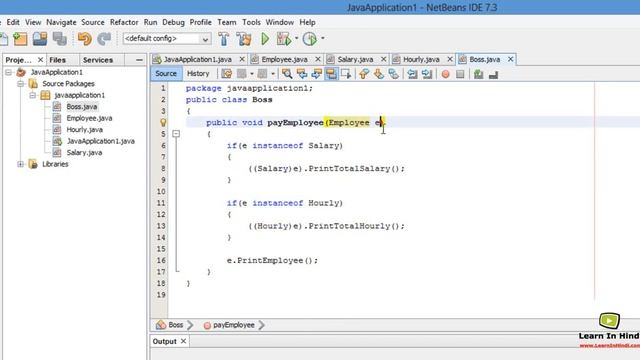Debug the project from the toolbar
This screenshot has height=360, width=640.
tap(284, 39)
